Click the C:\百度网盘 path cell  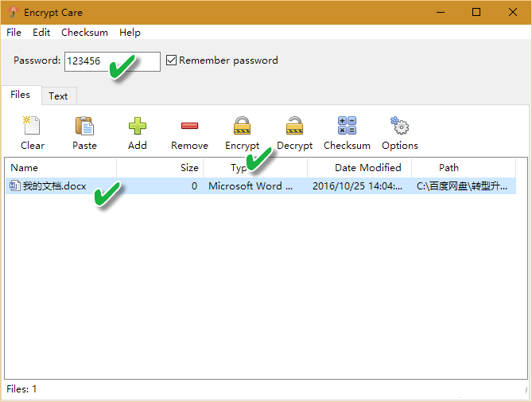[462, 186]
